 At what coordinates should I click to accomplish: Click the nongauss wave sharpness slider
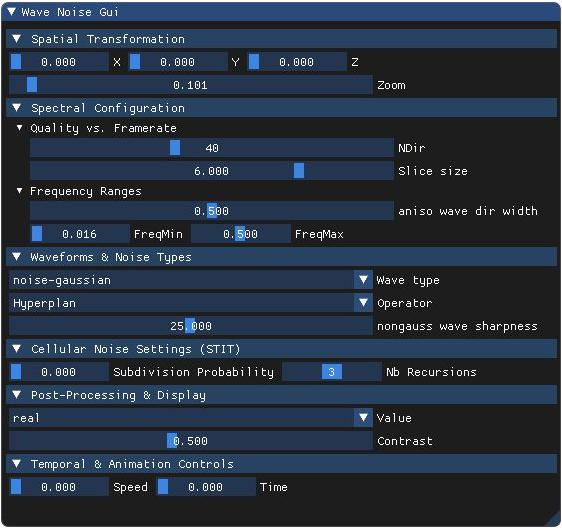[191, 326]
